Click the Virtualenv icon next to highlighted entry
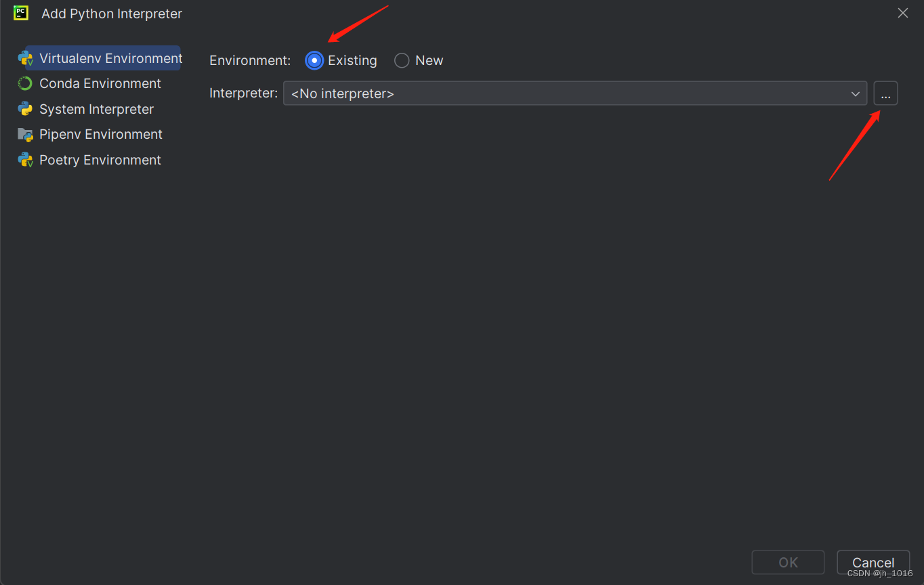 [x=25, y=58]
